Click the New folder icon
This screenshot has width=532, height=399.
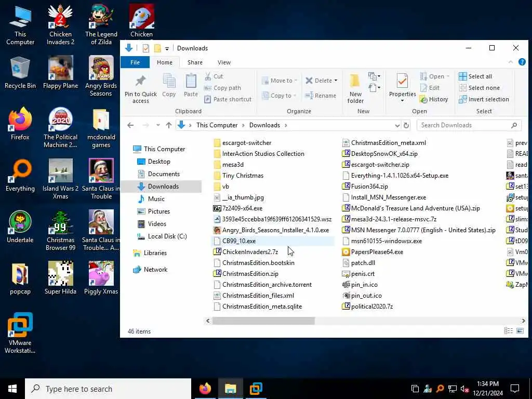tap(355, 88)
